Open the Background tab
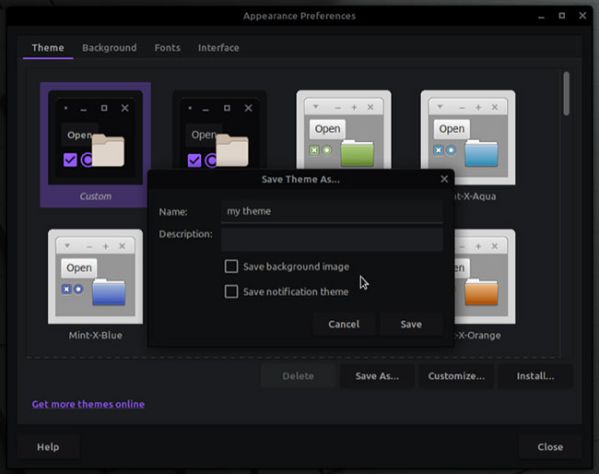599x474 pixels. [x=109, y=48]
